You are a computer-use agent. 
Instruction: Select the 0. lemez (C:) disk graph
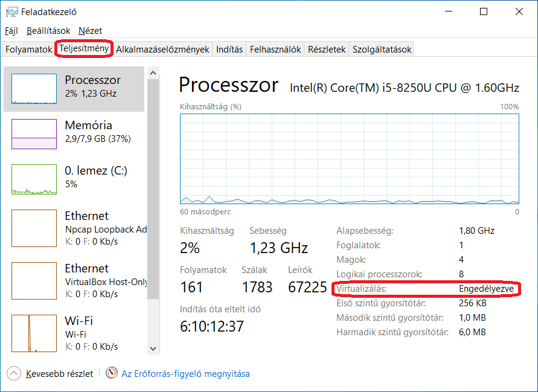pos(34,179)
